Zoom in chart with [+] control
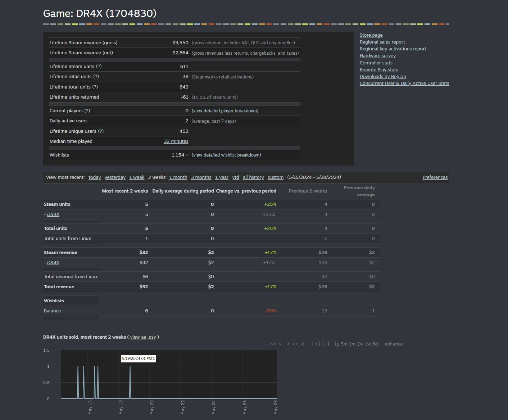This screenshot has width=508, height=420. pyautogui.click(x=316, y=344)
